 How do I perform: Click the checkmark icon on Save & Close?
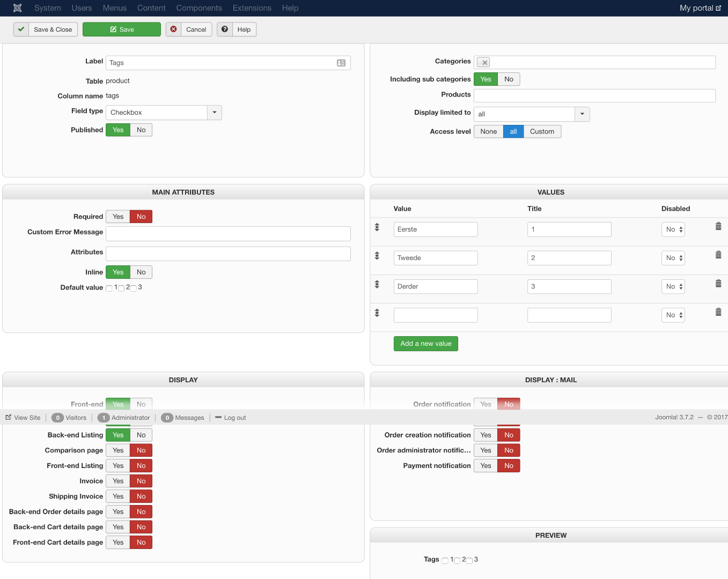point(21,29)
